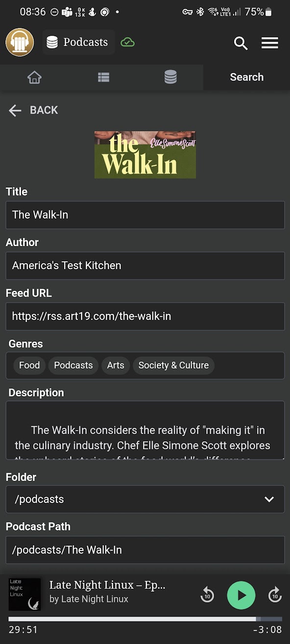290x644 pixels.
Task: Select the Food genre chip
Action: [x=29, y=365]
